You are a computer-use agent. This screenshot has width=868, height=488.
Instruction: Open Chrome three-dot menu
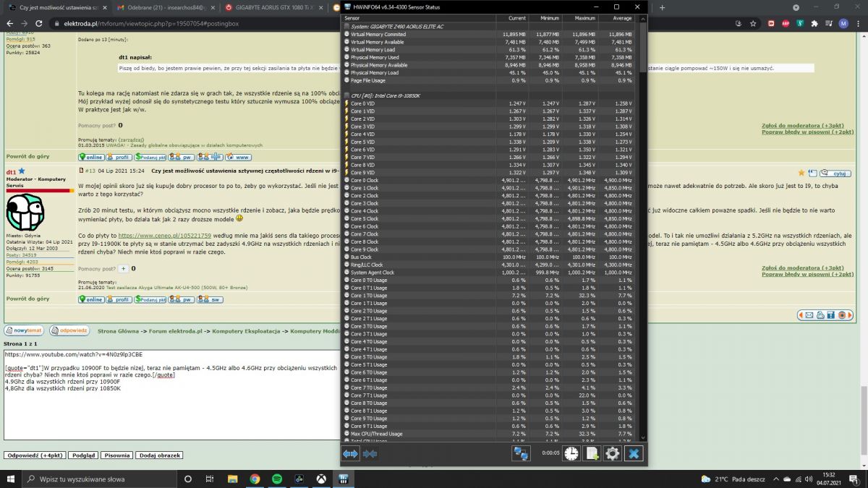tap(859, 23)
